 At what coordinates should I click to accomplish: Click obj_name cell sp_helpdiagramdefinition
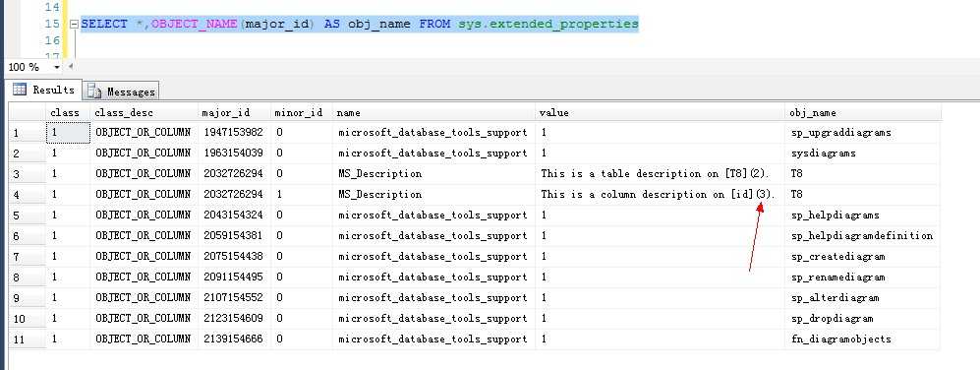coord(862,236)
